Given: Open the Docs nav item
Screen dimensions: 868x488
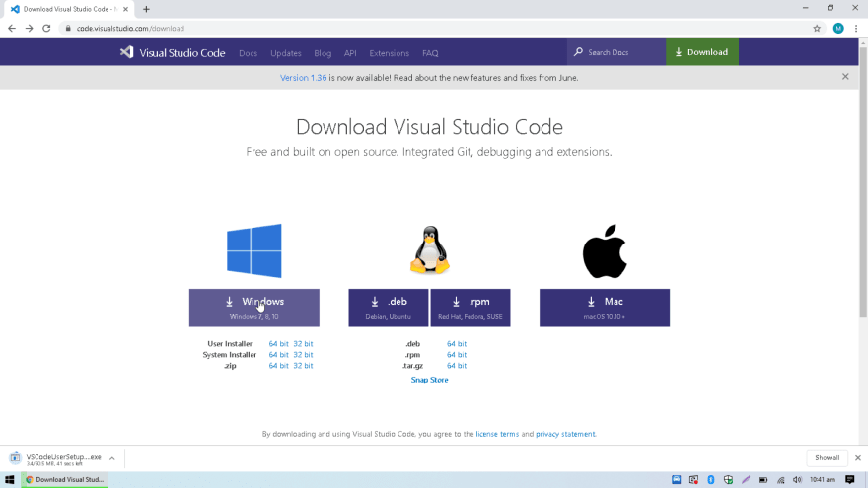Looking at the screenshot, I should coord(248,53).
